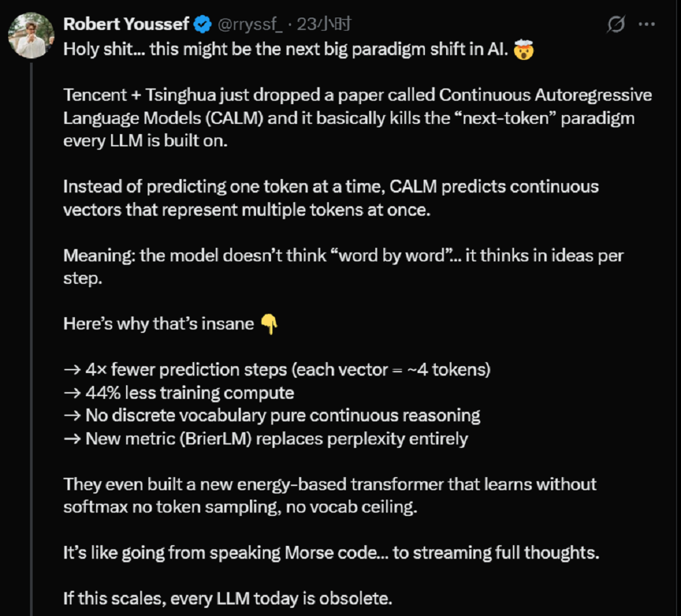The height and width of the screenshot is (616, 681).
Task: Click the arrow before '44% less training compute'
Action: pyautogui.click(x=72, y=393)
